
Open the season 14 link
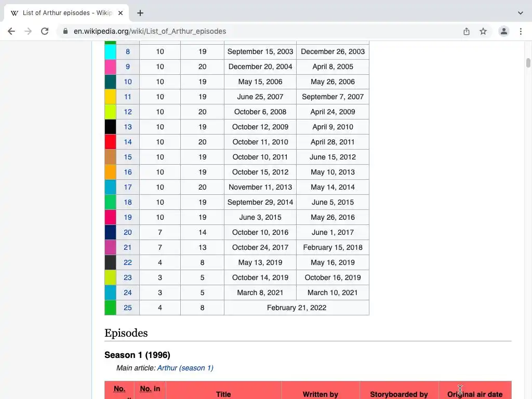(x=128, y=142)
